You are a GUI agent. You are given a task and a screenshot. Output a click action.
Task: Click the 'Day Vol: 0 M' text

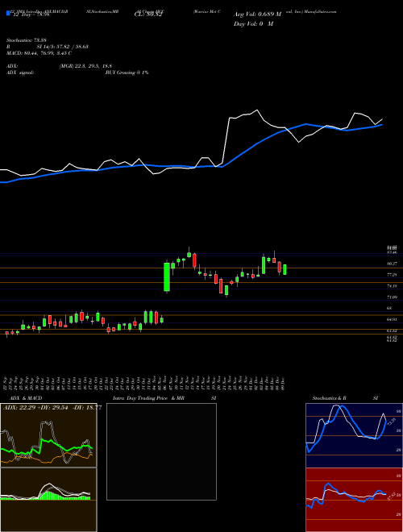[253, 24]
